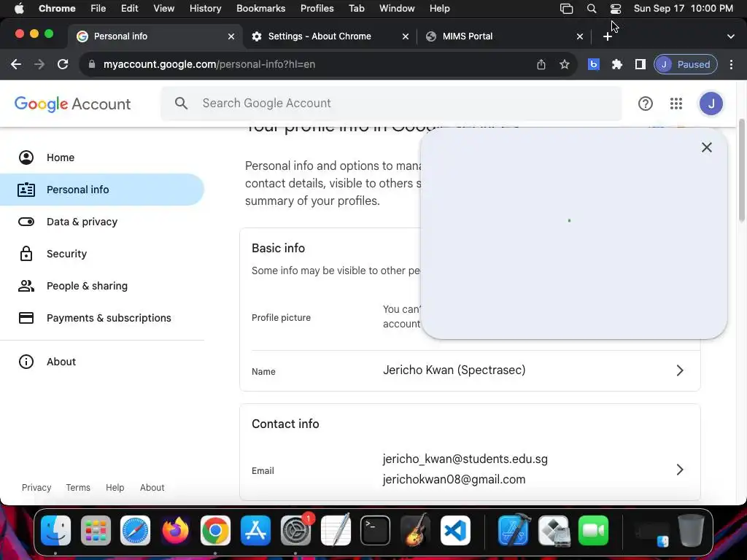Expand the Email row chevron
This screenshot has width=747, height=560.
click(x=680, y=470)
